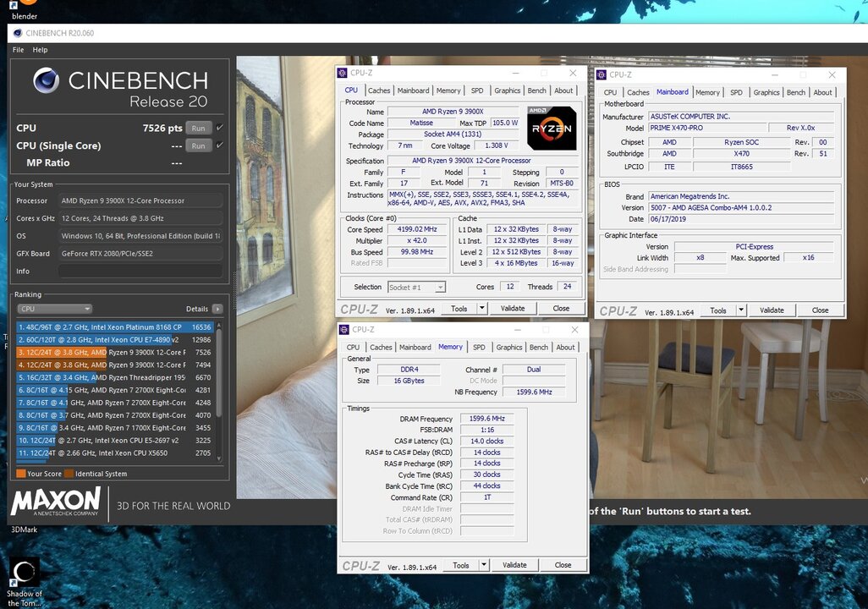Click Validate in the CPU-Z CPU window
The height and width of the screenshot is (609, 868).
[513, 309]
